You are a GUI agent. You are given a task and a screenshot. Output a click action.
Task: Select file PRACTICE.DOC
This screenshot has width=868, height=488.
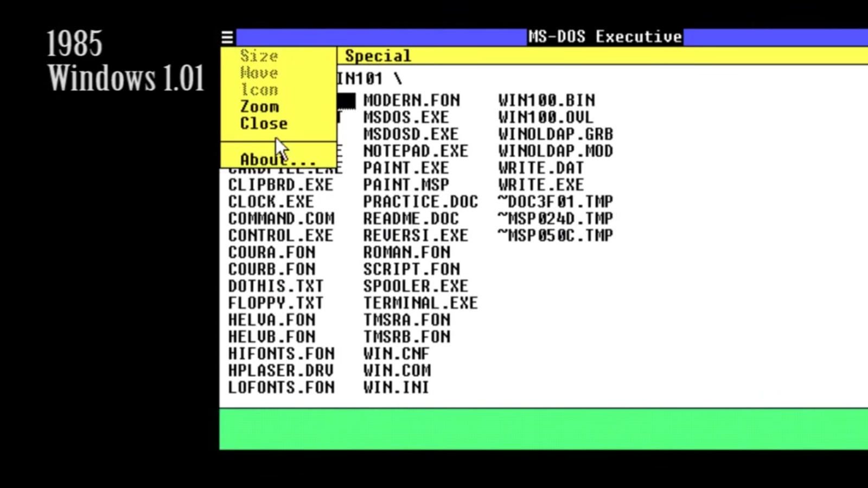coord(421,202)
